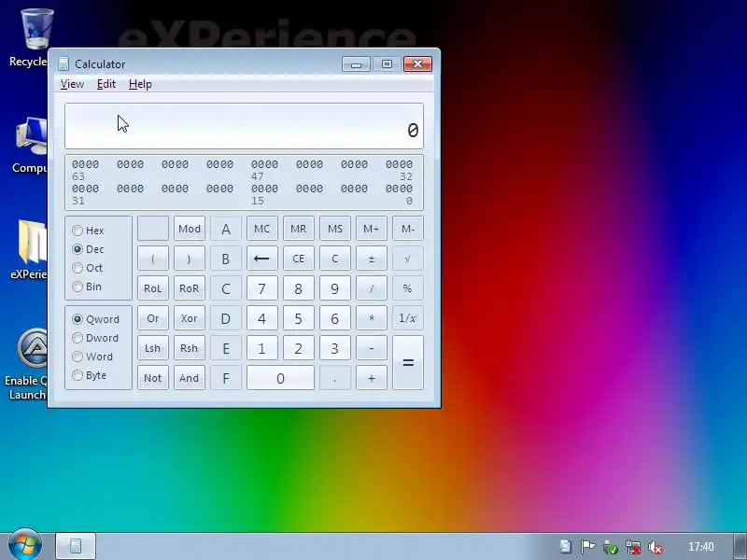Click hex digit D key
The height and width of the screenshot is (560, 747).
pyautogui.click(x=226, y=318)
